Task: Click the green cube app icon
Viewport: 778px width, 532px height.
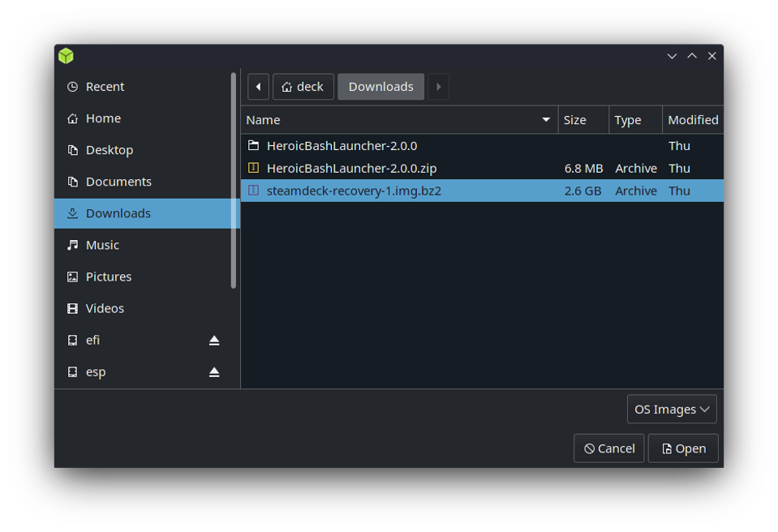Action: coord(66,56)
